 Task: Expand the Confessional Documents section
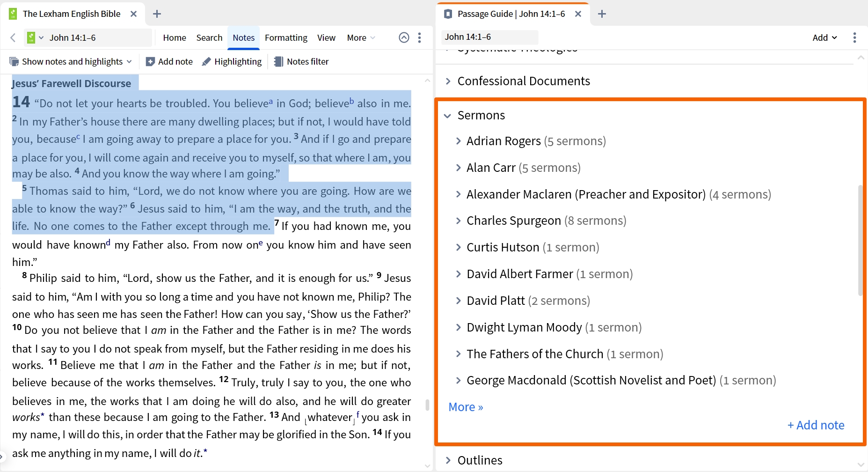[x=448, y=81]
